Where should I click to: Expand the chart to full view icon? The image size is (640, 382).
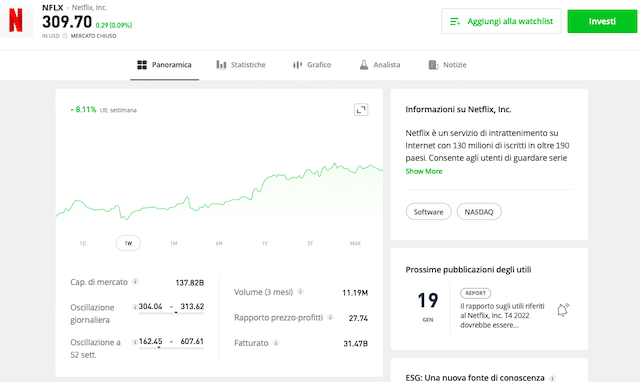tap(361, 110)
